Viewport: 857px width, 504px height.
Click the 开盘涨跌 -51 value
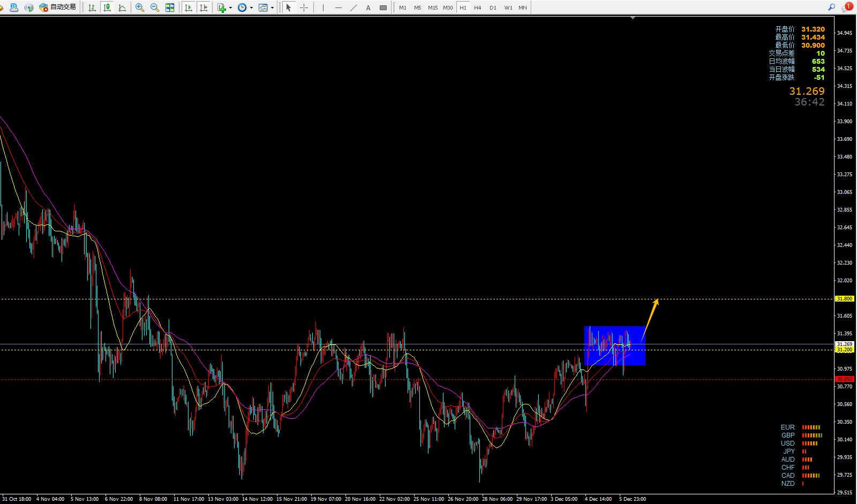click(x=819, y=78)
